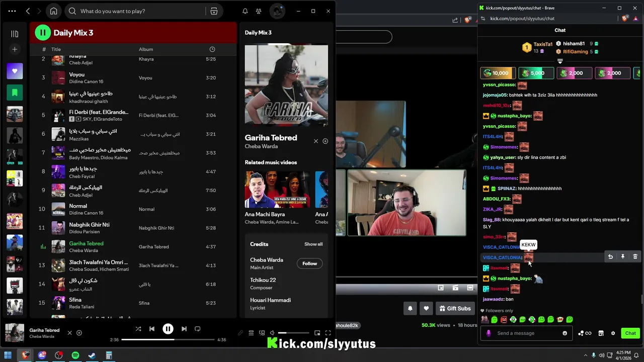The height and width of the screenshot is (362, 644).
Task: Open the Friend Activity icon in Spotify
Action: [x=259, y=11]
